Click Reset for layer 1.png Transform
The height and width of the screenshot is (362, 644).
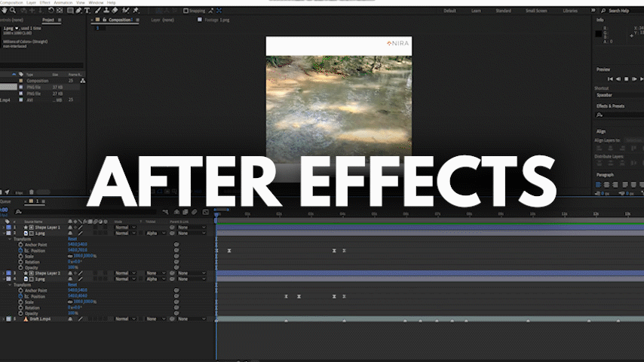click(x=72, y=239)
